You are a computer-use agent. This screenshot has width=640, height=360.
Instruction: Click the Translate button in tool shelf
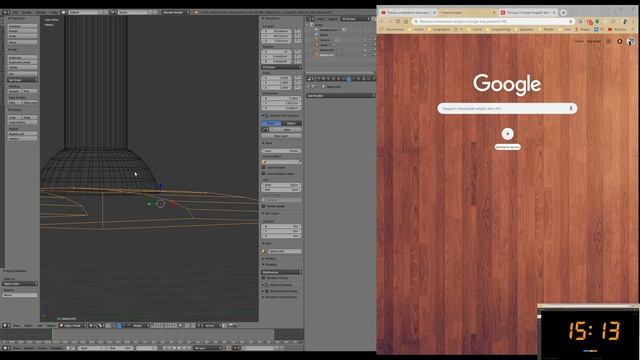22,26
